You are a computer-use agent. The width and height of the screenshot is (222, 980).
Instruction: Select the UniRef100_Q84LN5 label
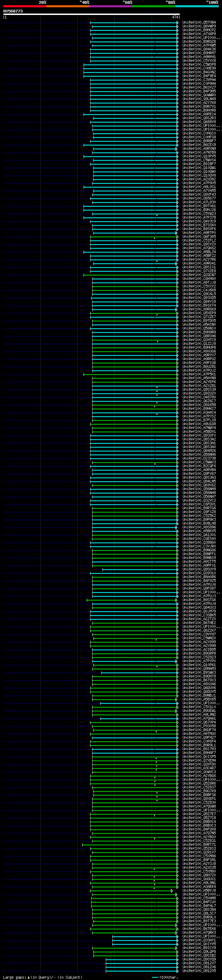coord(199,481)
